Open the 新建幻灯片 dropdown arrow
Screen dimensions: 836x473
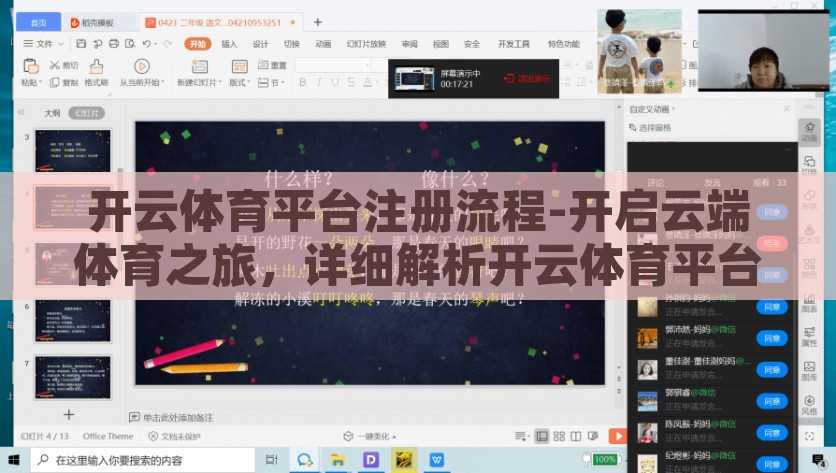tap(220, 83)
